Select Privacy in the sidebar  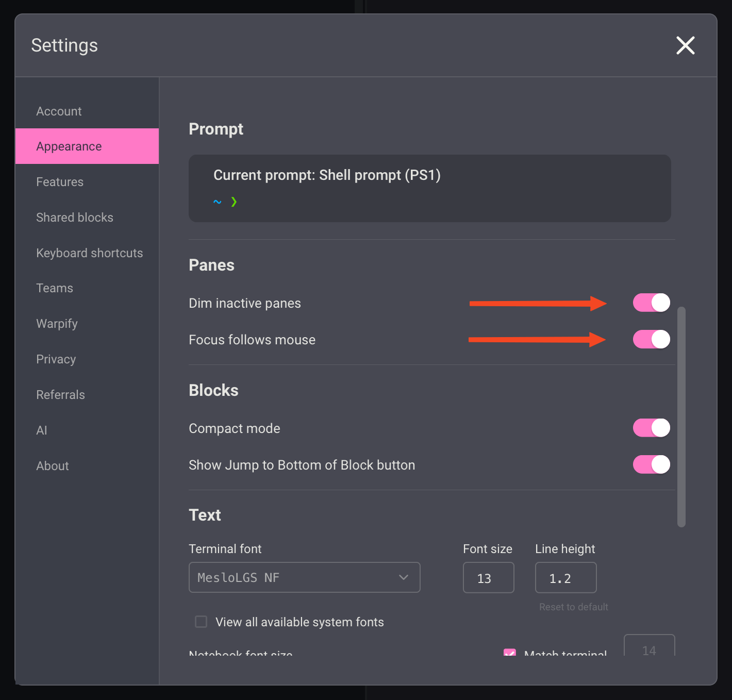(56, 359)
